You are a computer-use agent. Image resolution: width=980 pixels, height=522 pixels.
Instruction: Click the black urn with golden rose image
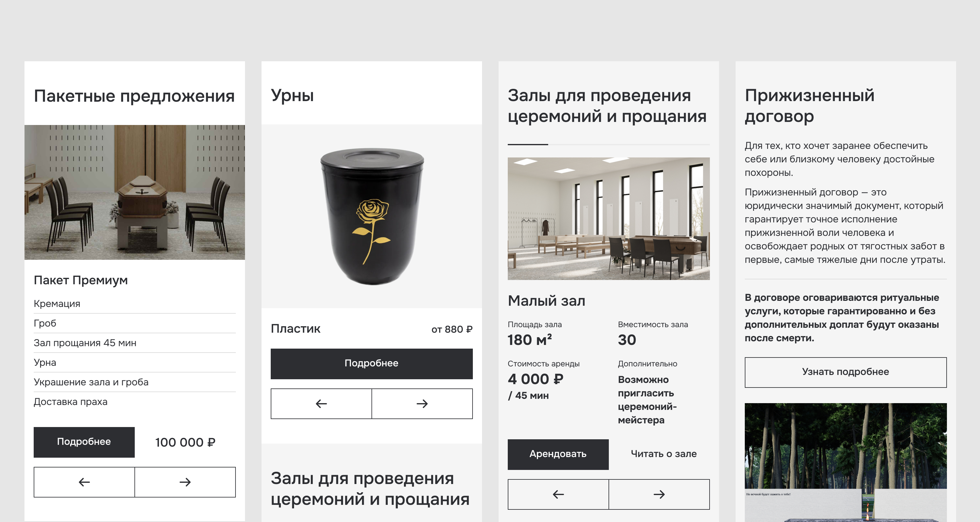pyautogui.click(x=372, y=216)
